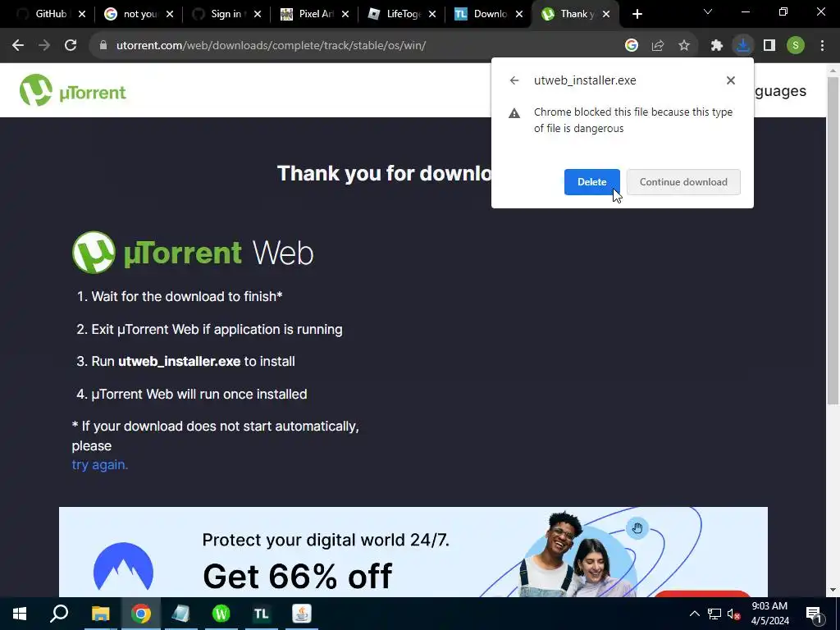View site information via lock icon
This screenshot has height=630, width=840.
point(103,46)
